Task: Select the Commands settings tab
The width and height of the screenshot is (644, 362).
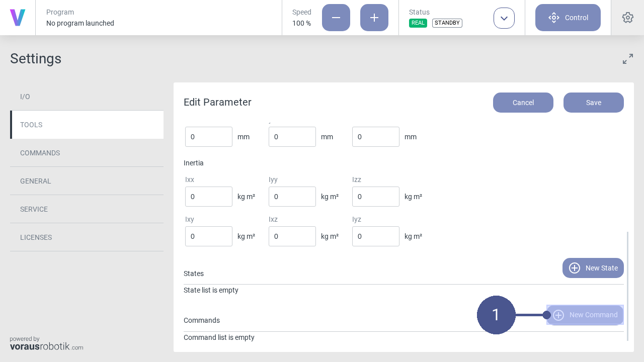Action: coord(87,153)
